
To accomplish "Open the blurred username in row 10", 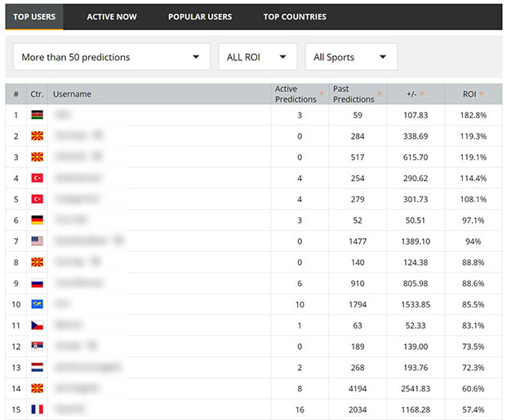I will tap(62, 304).
